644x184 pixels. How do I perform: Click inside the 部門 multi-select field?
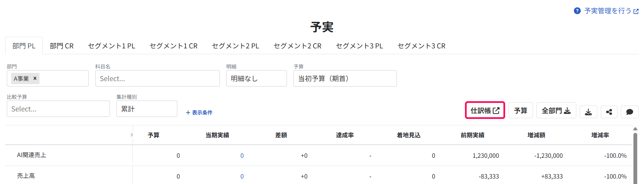48,78
